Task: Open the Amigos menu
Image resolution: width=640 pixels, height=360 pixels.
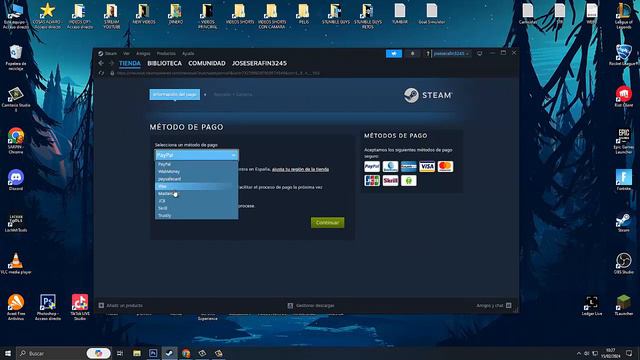Action: (x=143, y=53)
